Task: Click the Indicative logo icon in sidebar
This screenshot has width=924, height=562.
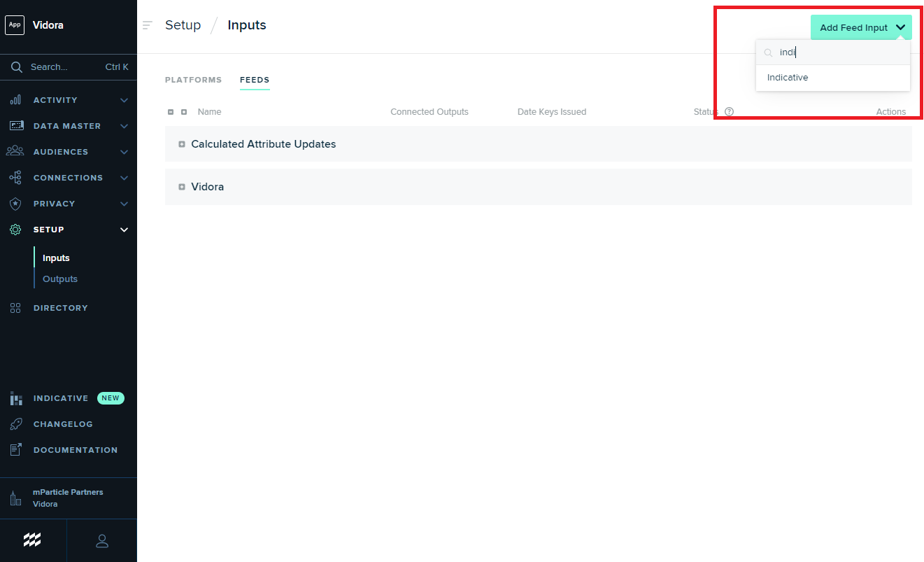Action: click(x=17, y=398)
